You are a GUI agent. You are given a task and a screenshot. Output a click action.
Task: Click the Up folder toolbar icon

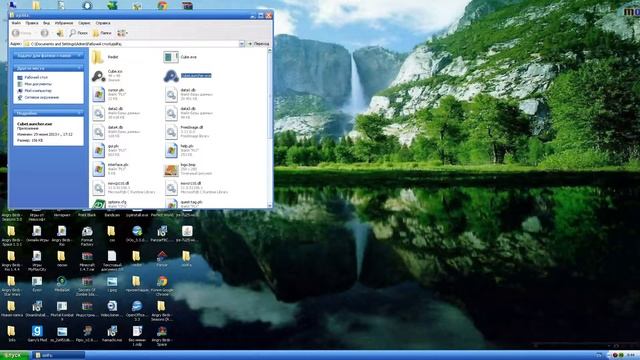pos(60,33)
